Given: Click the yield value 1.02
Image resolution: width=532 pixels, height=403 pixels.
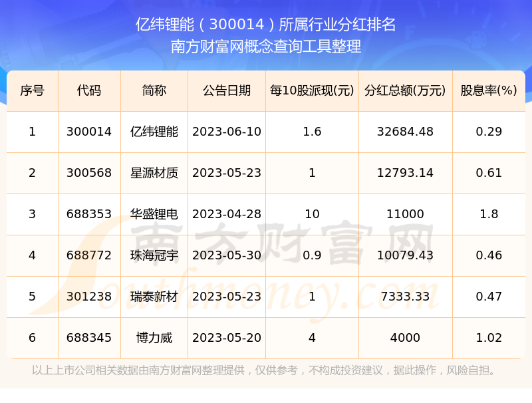Looking at the screenshot, I should [489, 338].
